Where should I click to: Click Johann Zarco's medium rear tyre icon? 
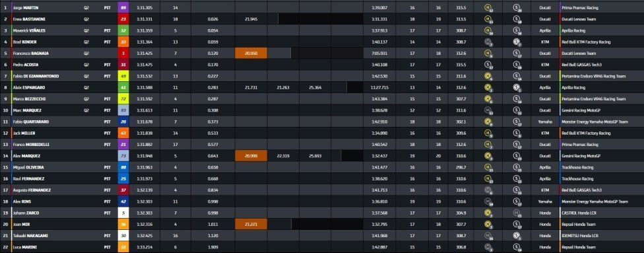(x=517, y=213)
